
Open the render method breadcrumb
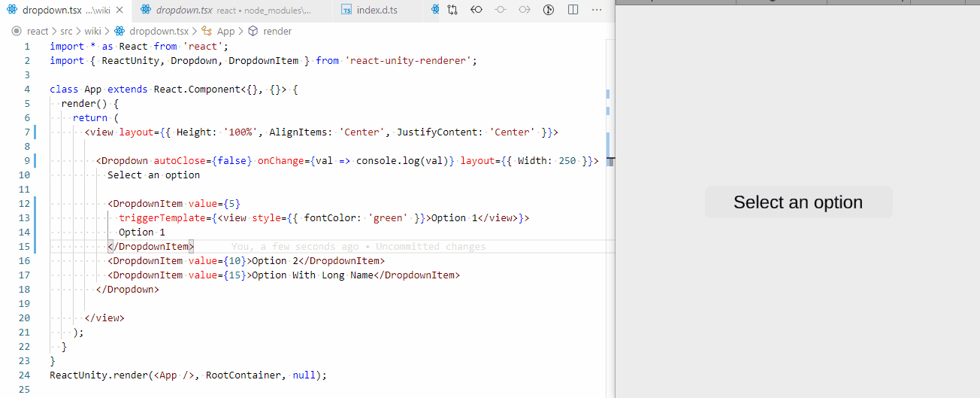click(277, 32)
